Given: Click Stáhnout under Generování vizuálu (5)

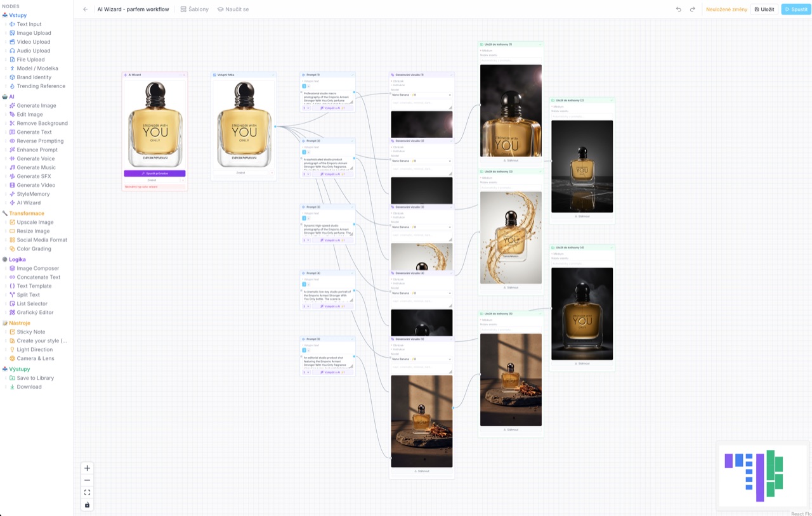Looking at the screenshot, I should pos(422,471).
